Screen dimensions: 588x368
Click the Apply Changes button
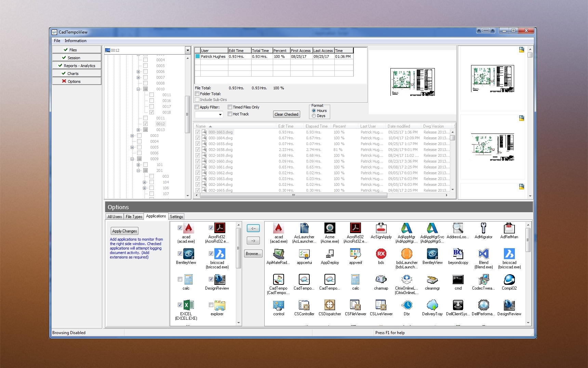click(124, 231)
